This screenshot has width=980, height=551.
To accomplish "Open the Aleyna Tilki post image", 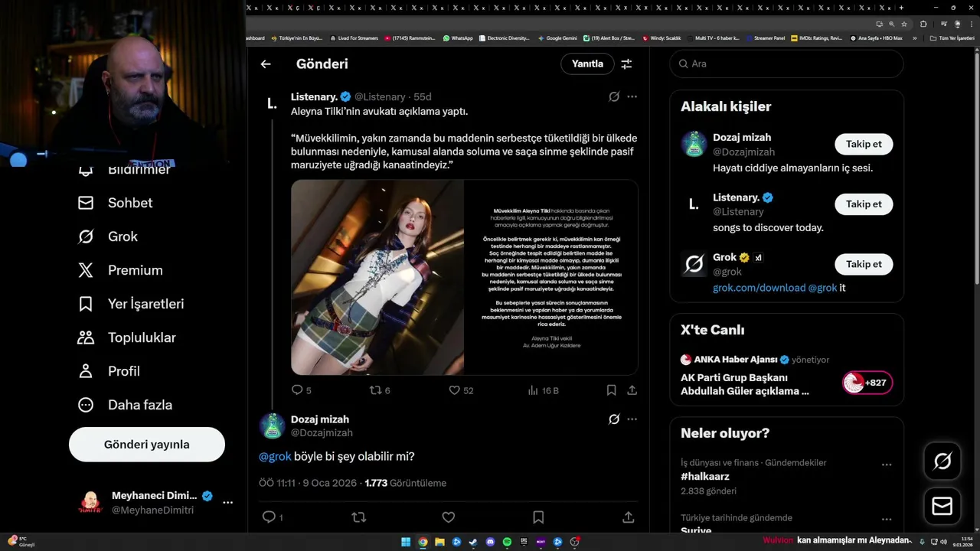I will (x=464, y=277).
